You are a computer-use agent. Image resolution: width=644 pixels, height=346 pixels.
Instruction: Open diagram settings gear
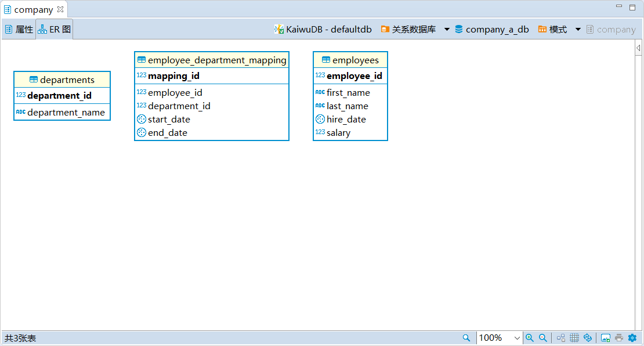point(632,338)
